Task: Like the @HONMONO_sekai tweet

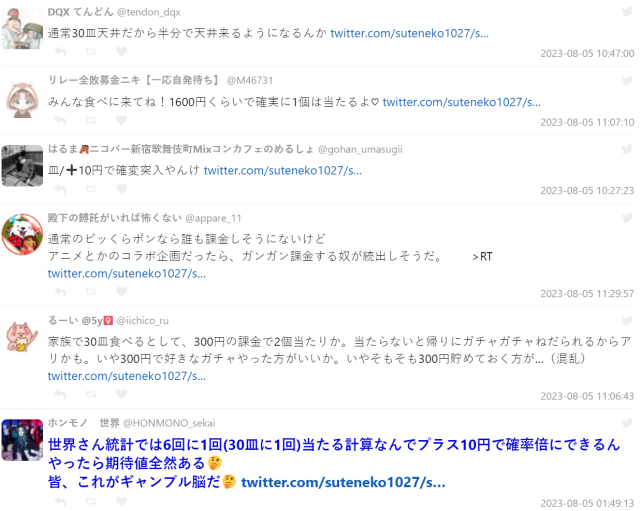Action: coord(121,501)
